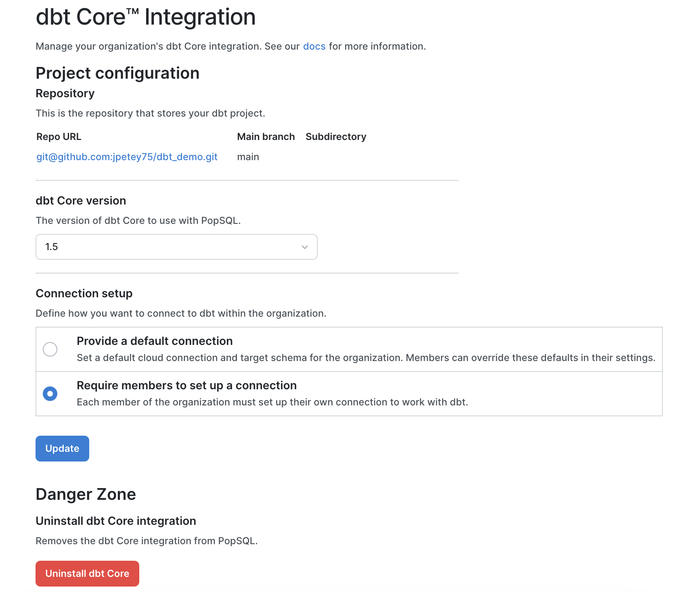
Task: Click the Require members to set up a connection title
Action: click(187, 386)
